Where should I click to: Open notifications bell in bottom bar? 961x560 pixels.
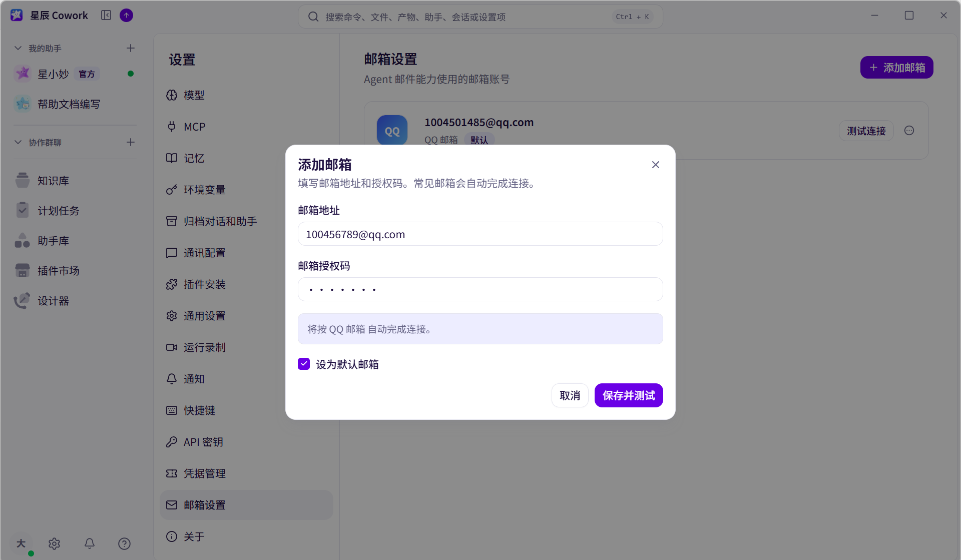[x=90, y=543]
